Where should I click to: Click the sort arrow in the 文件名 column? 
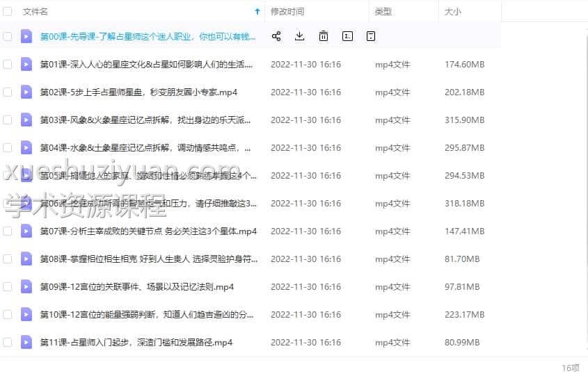(x=257, y=12)
